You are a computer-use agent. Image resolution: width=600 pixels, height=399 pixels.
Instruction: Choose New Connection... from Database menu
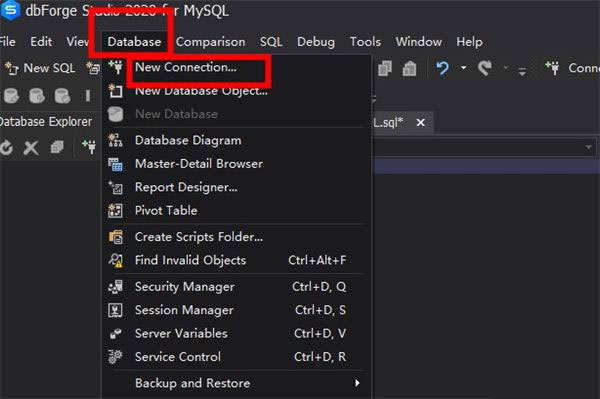(186, 67)
